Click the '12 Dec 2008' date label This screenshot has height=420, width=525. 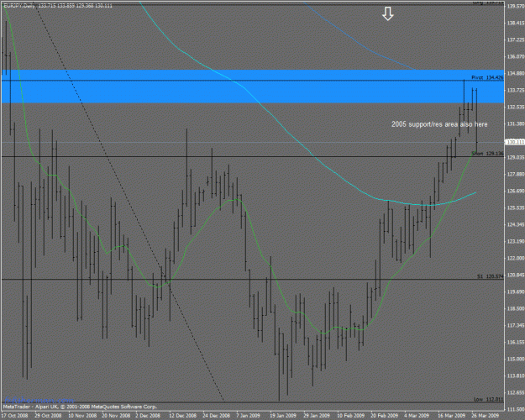183,415
